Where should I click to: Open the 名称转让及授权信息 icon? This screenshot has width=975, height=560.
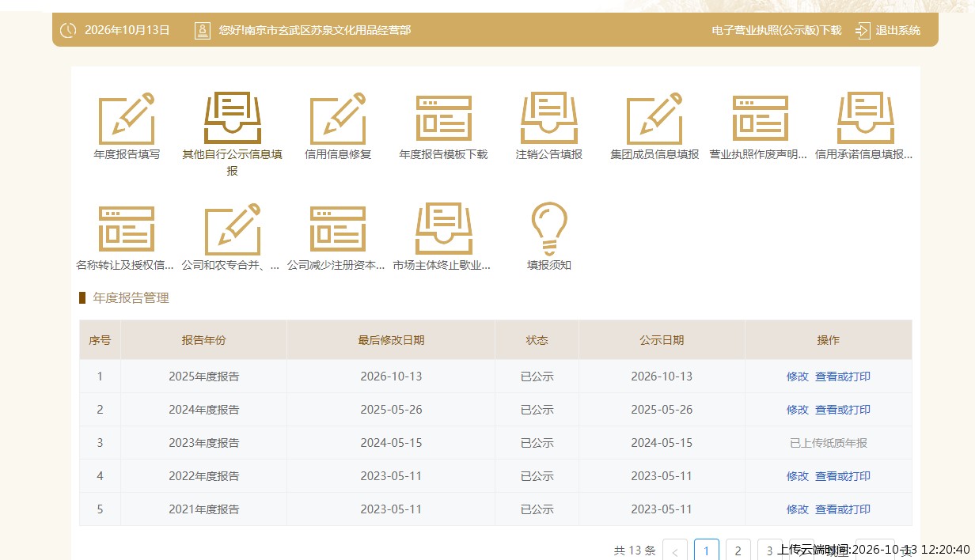(127, 229)
